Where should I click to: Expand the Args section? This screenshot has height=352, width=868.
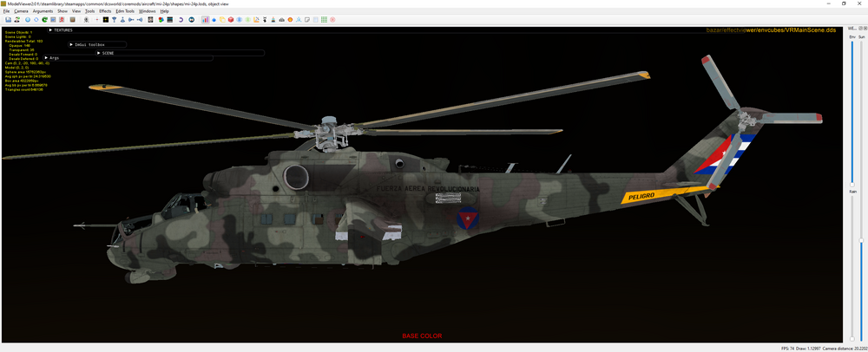(51, 57)
